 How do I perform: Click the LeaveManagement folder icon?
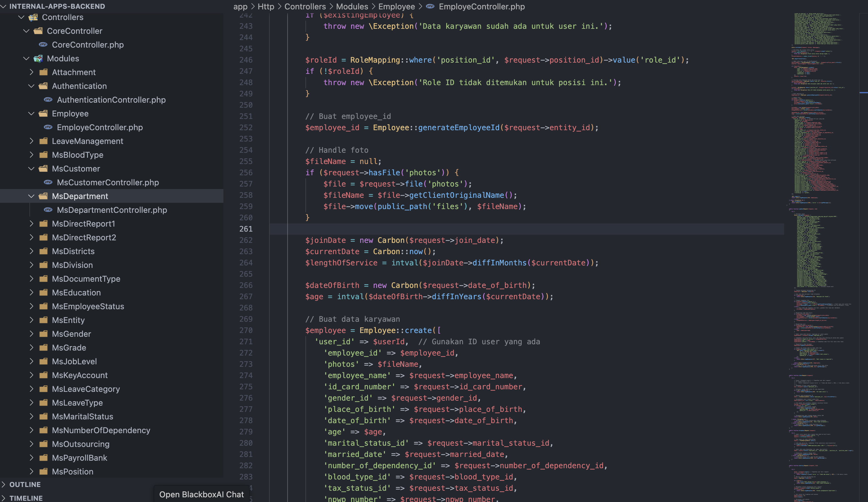[43, 141]
